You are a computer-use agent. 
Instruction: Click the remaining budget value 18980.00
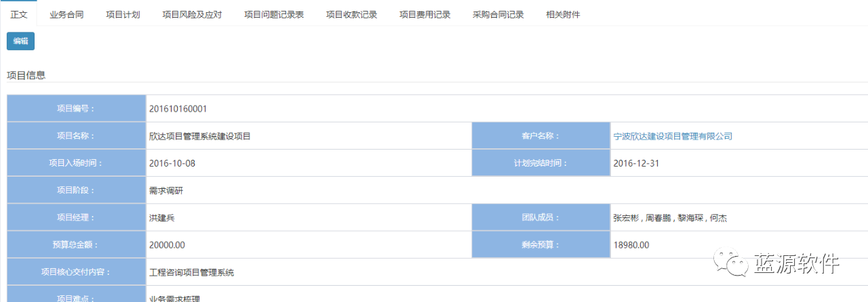coord(631,245)
